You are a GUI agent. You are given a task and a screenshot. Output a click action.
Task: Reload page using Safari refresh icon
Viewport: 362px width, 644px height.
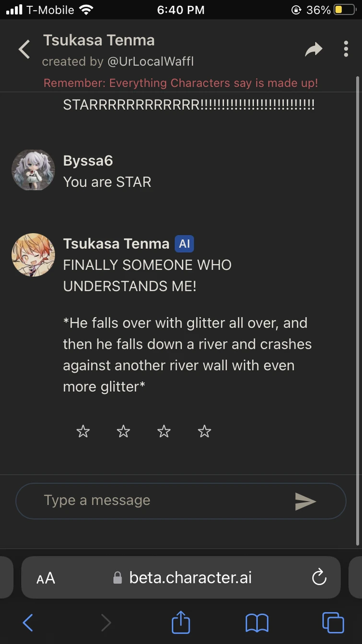point(319,577)
